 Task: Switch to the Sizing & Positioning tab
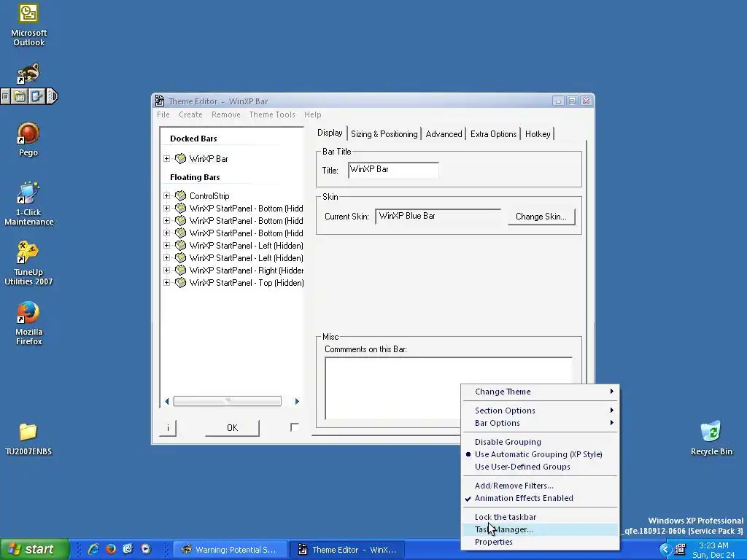(x=384, y=134)
